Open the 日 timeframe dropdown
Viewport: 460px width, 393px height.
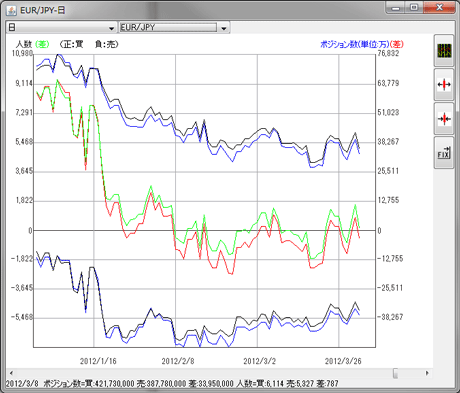(61, 28)
